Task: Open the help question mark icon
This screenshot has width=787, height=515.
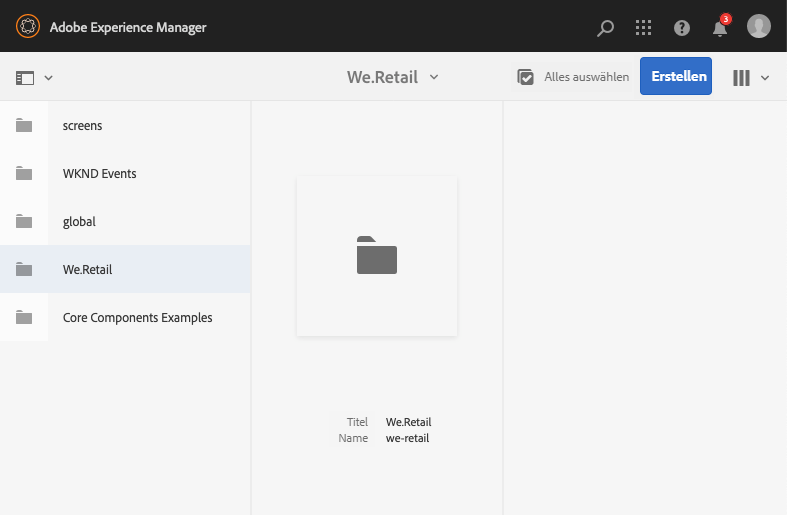Action: (682, 28)
